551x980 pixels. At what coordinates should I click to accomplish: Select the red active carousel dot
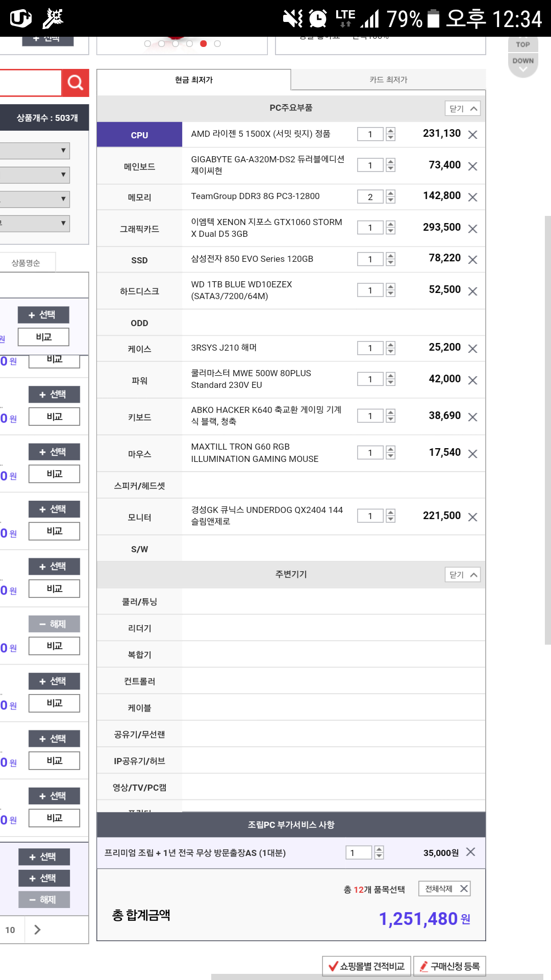pyautogui.click(x=204, y=44)
